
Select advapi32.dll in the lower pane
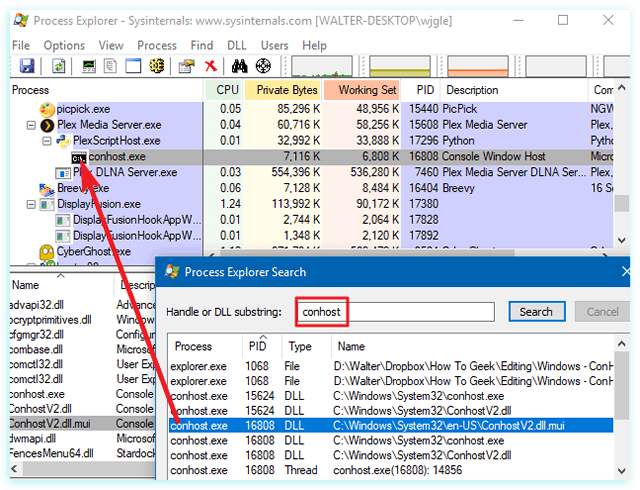[83, 305]
